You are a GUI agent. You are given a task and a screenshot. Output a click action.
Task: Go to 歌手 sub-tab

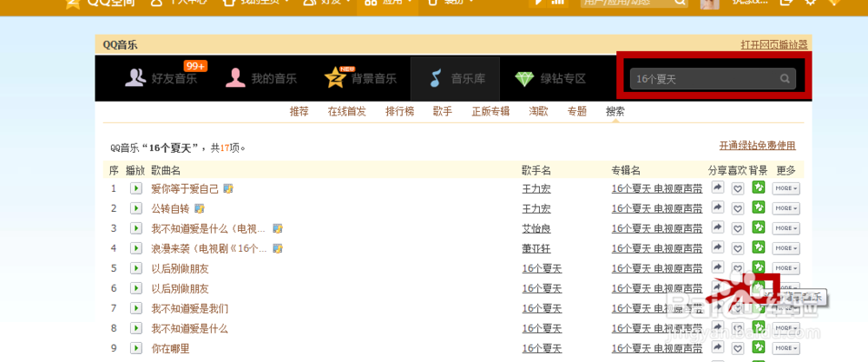click(443, 111)
